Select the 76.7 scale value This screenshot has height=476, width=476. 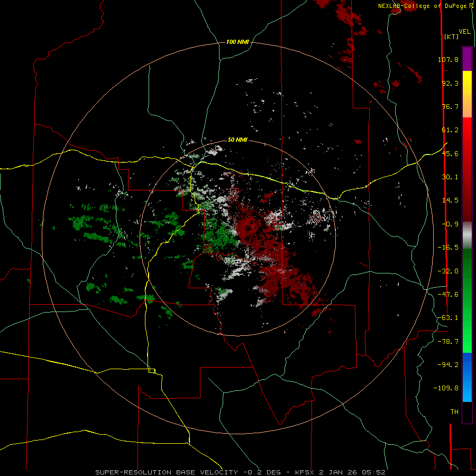pyautogui.click(x=450, y=106)
